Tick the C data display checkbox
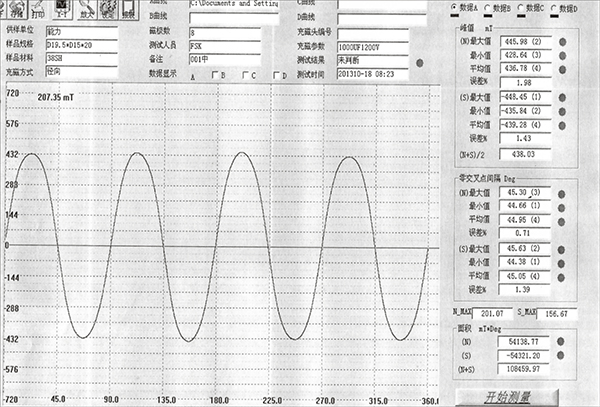 click(x=246, y=76)
